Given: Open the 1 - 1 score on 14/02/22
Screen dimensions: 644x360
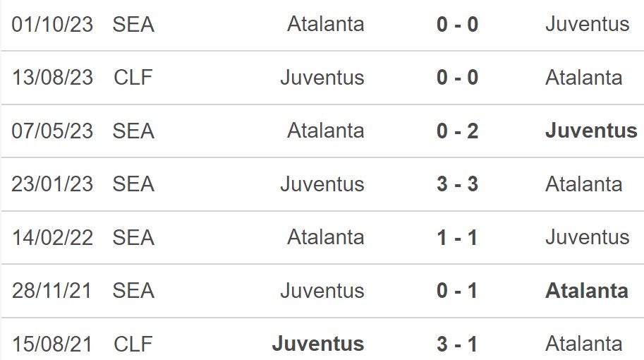Looking at the screenshot, I should [458, 237].
